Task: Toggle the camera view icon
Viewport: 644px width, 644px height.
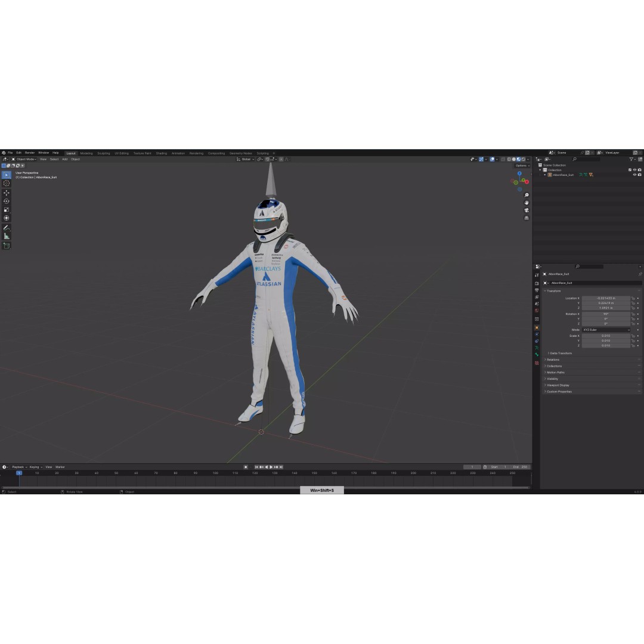Action: (527, 210)
